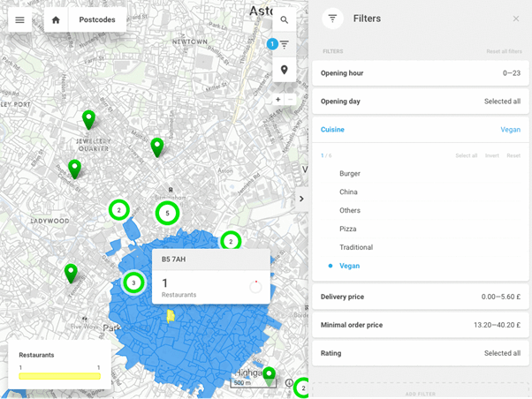Zoom in the map with plus
The image size is (532, 399).
[277, 100]
